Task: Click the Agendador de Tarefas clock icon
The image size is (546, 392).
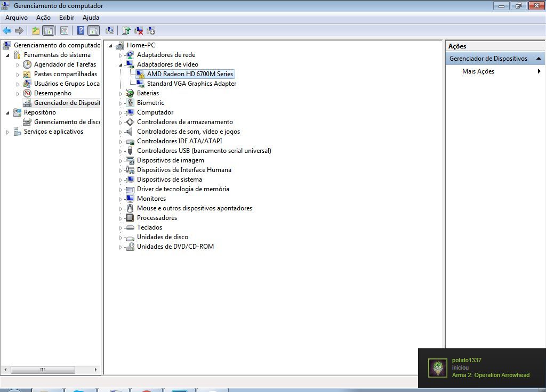Action: [x=27, y=64]
